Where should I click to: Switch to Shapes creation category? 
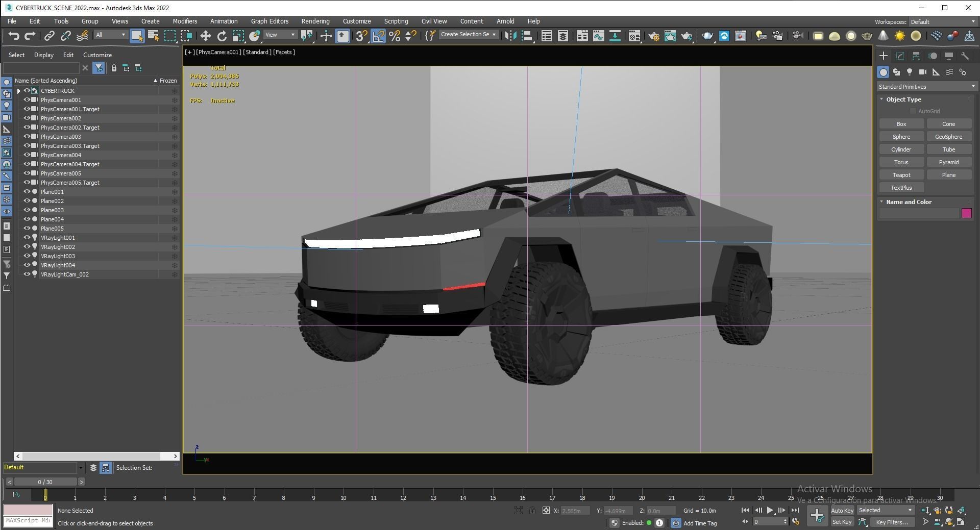[896, 72]
